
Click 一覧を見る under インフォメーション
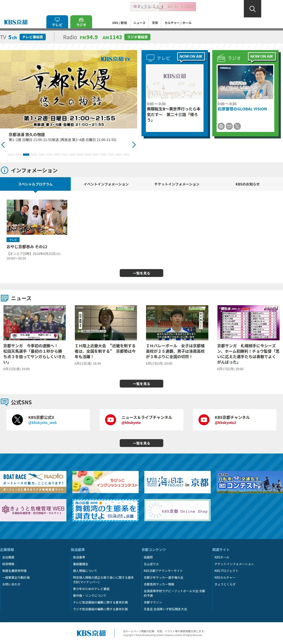[x=141, y=273]
